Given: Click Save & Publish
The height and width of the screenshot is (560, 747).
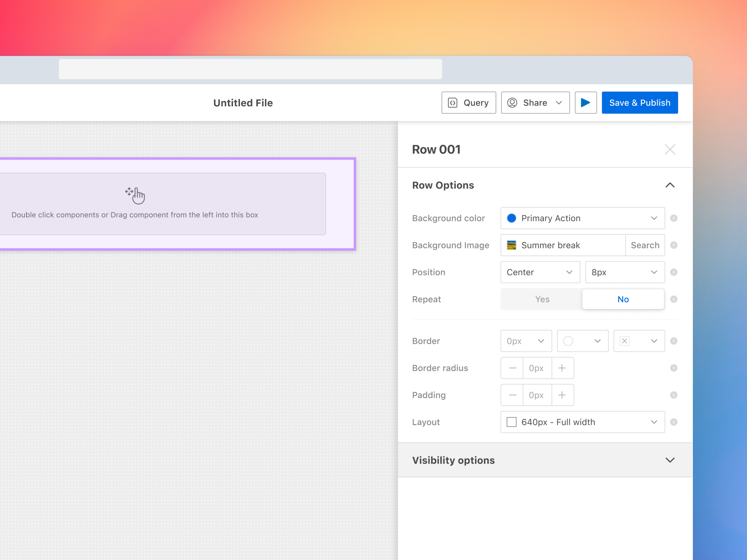Looking at the screenshot, I should (x=640, y=103).
